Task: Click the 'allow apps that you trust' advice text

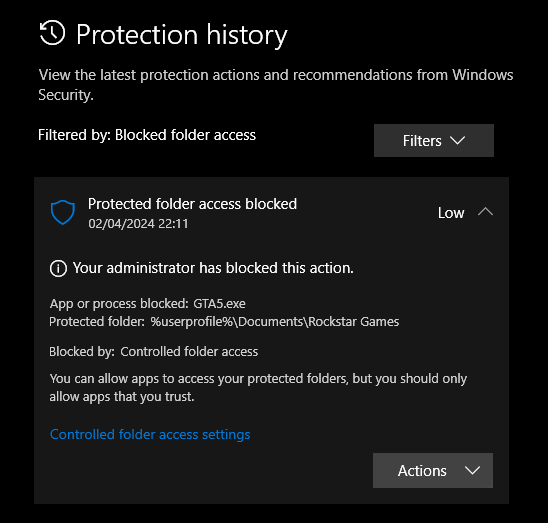Action: (258, 388)
